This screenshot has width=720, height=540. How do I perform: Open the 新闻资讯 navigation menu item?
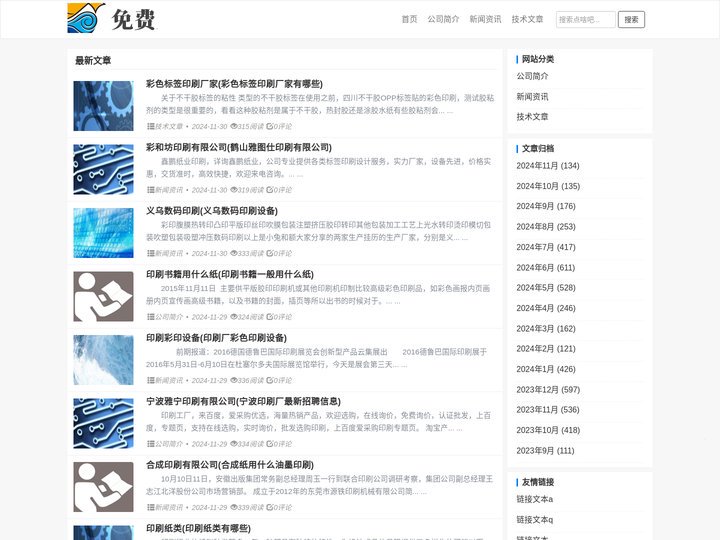point(485,19)
